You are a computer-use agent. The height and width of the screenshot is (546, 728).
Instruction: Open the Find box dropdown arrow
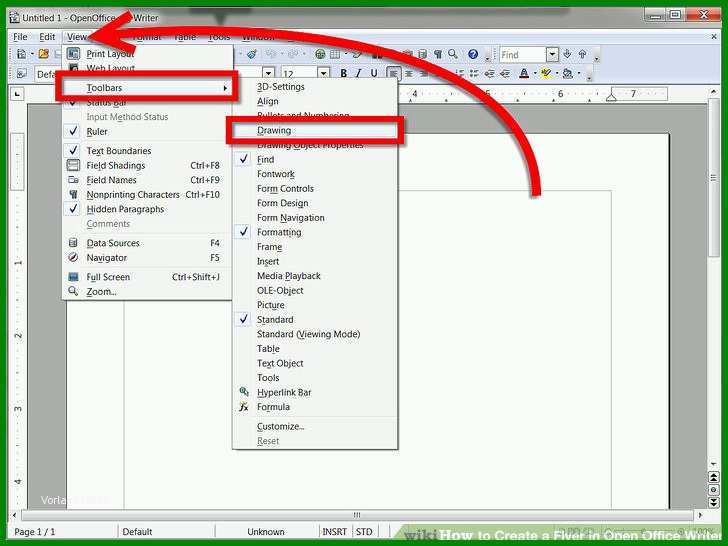tap(552, 54)
